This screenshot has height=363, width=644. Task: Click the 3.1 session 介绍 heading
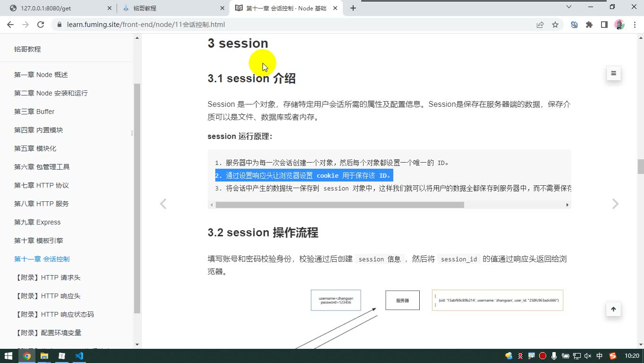pos(252,78)
